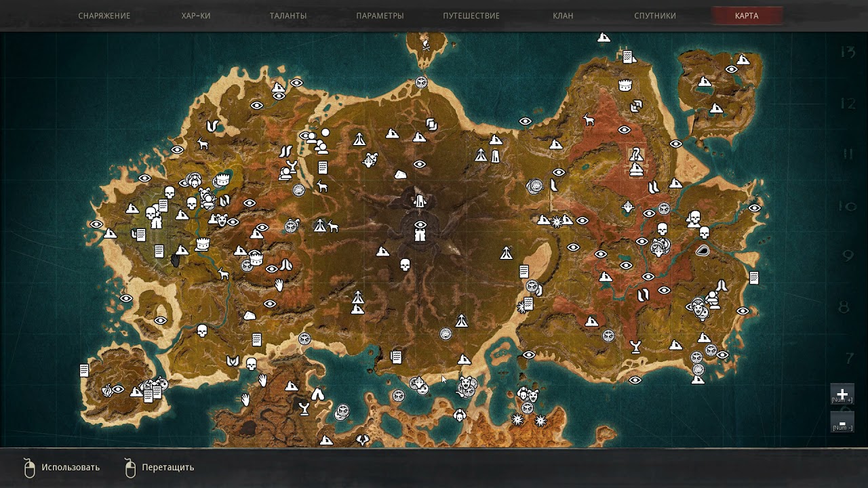The image size is (868, 488).
Task: Click the mouse icon beside Перетащить
Action: coord(130,468)
